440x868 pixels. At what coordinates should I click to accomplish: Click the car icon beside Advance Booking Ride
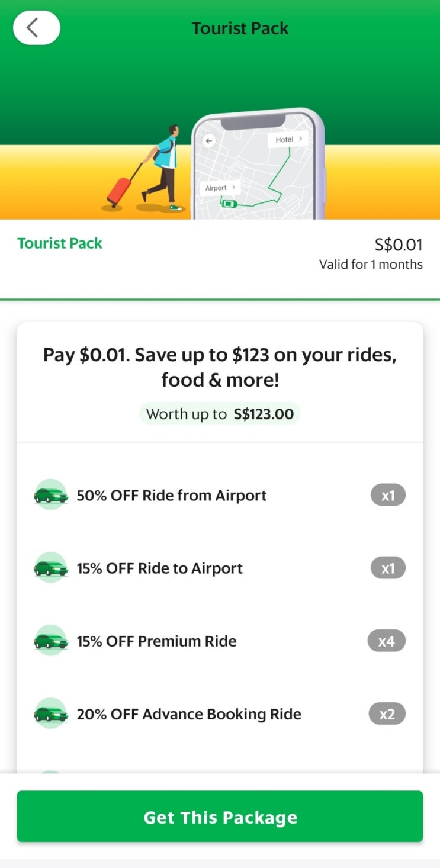pyautogui.click(x=51, y=713)
